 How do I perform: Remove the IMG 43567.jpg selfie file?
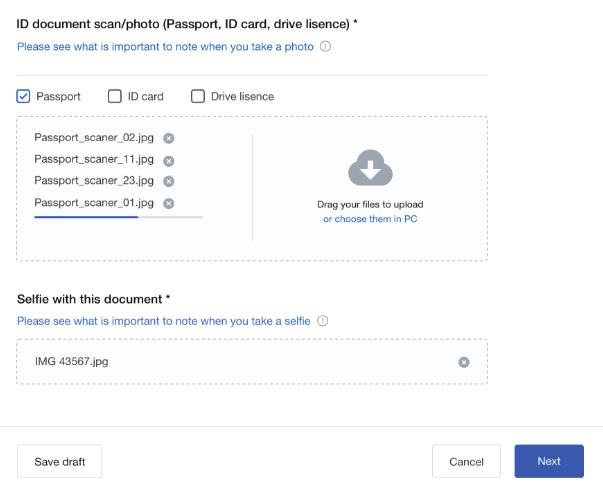pos(464,362)
